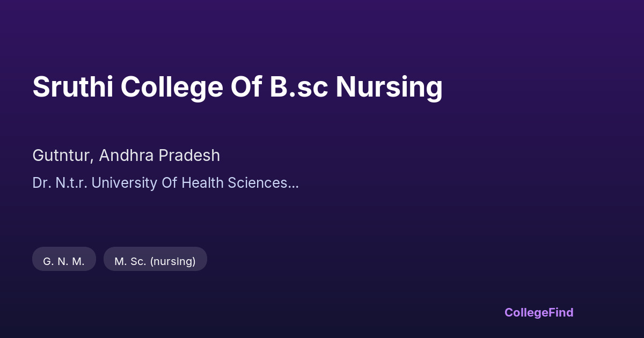Image resolution: width=644 pixels, height=338 pixels.
Task: Expand the truncated university name ellipsis
Action: [x=294, y=184]
